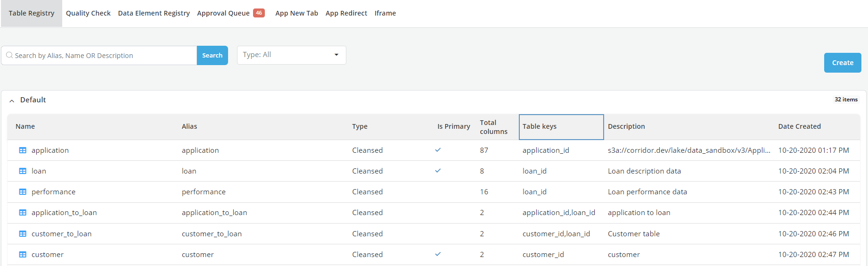The height and width of the screenshot is (266, 868).
Task: Click the application_to_loan table icon
Action: point(23,213)
